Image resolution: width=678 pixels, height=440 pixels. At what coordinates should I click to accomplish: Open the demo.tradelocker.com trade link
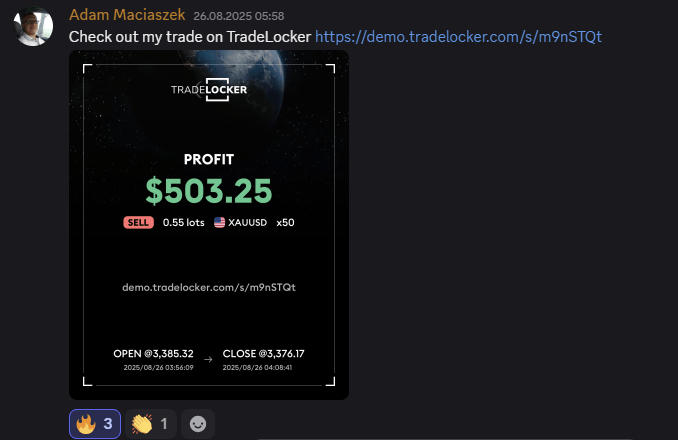pyautogui.click(x=458, y=37)
